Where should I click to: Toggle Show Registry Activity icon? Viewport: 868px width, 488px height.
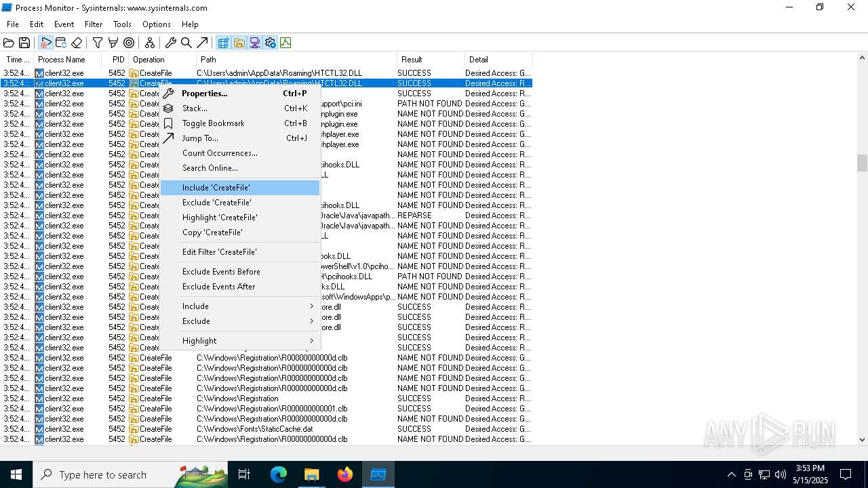click(x=223, y=43)
